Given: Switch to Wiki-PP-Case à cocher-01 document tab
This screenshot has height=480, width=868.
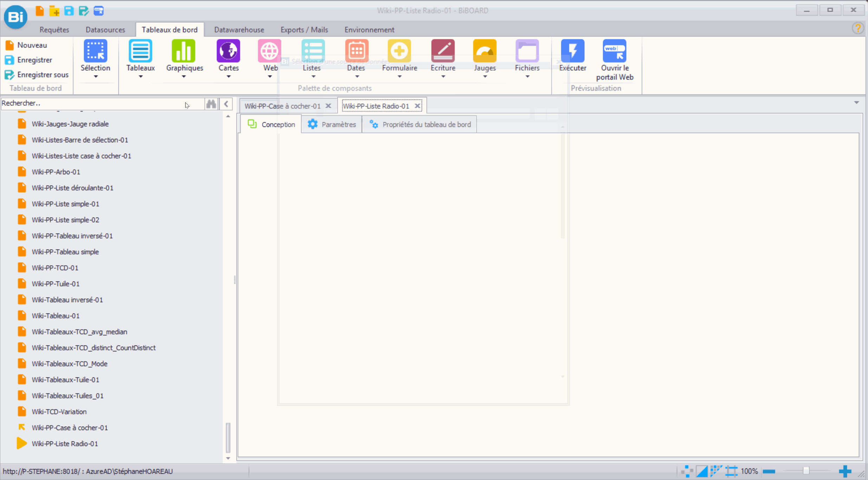Looking at the screenshot, I should tap(282, 106).
